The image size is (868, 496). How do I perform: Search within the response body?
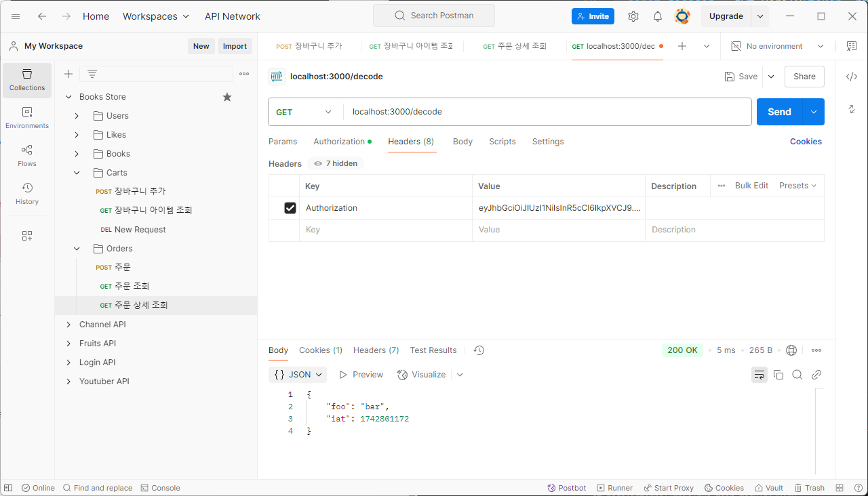[x=797, y=375]
